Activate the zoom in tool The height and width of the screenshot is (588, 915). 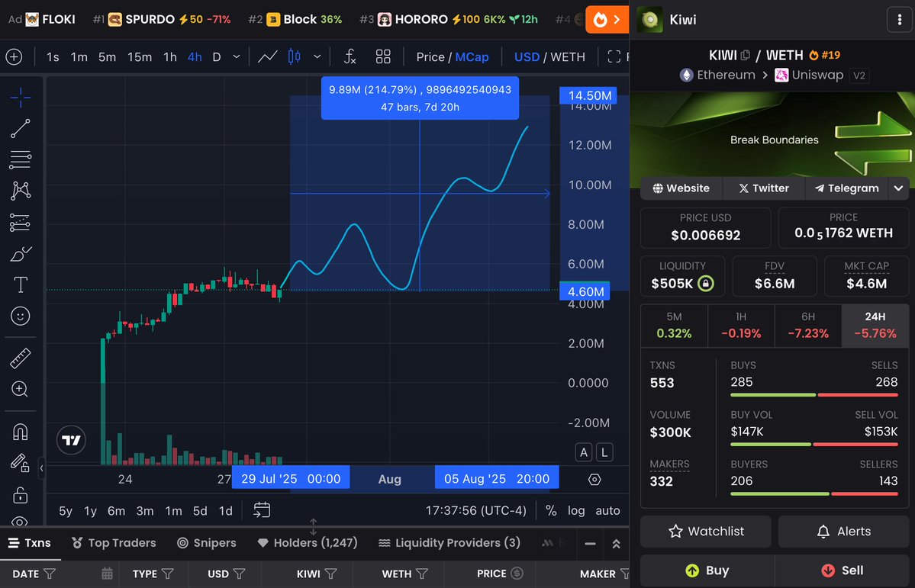point(21,389)
